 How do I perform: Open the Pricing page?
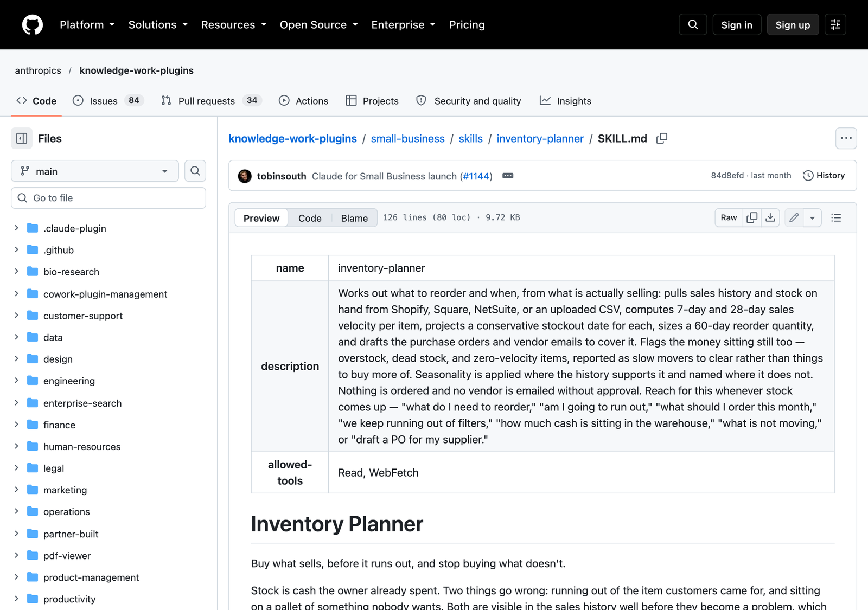467,25
